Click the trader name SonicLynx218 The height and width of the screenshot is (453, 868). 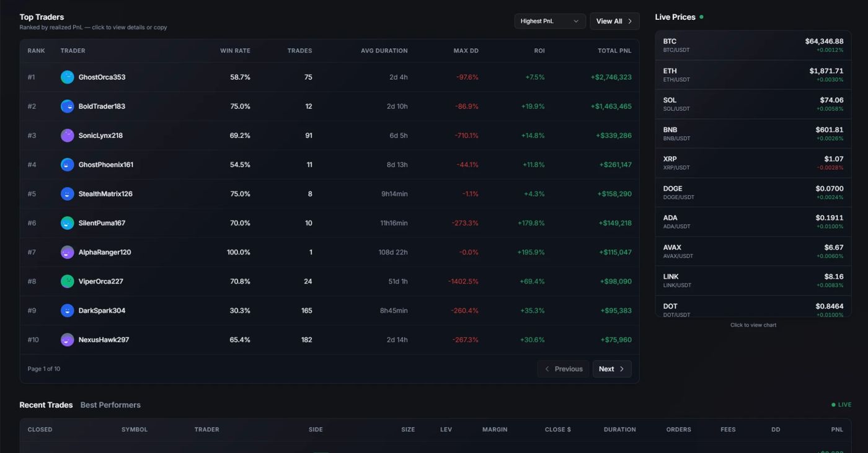pos(100,135)
